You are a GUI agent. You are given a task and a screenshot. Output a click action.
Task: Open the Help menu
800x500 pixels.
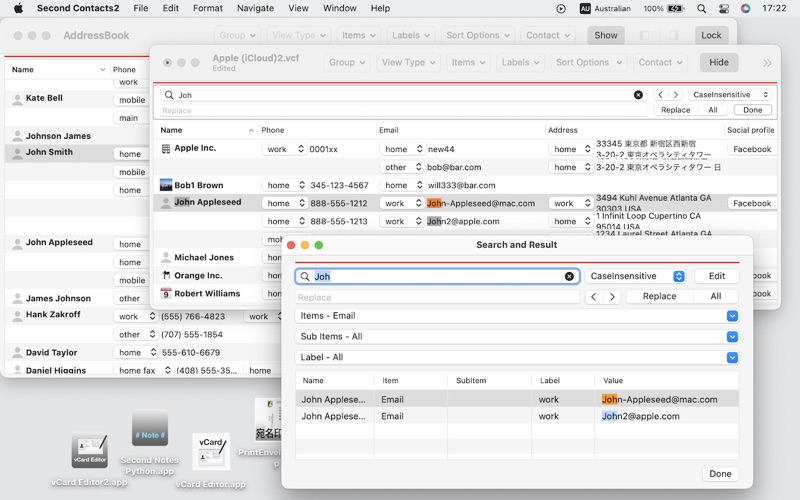tap(380, 8)
